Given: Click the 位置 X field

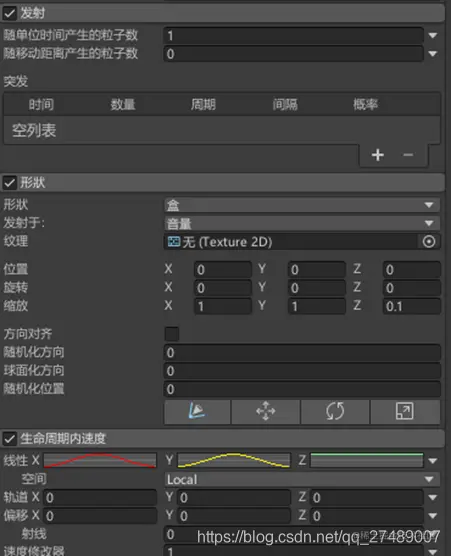Looking at the screenshot, I should 223,269.
